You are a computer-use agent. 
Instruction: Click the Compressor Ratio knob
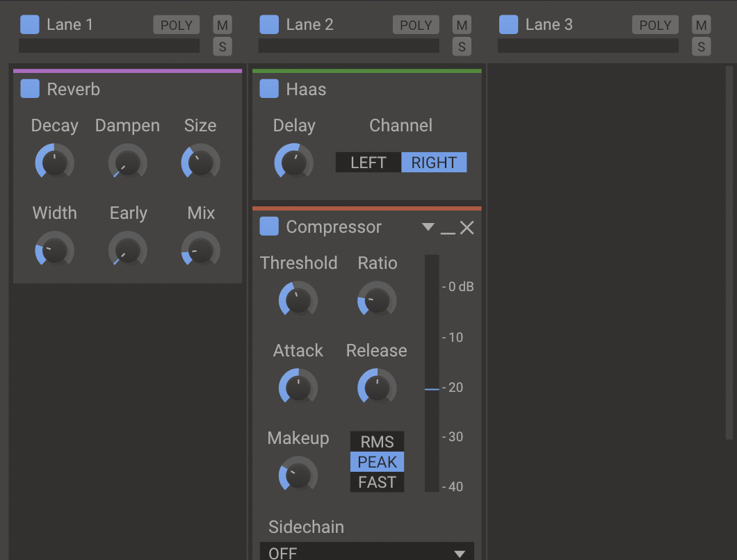(x=377, y=301)
